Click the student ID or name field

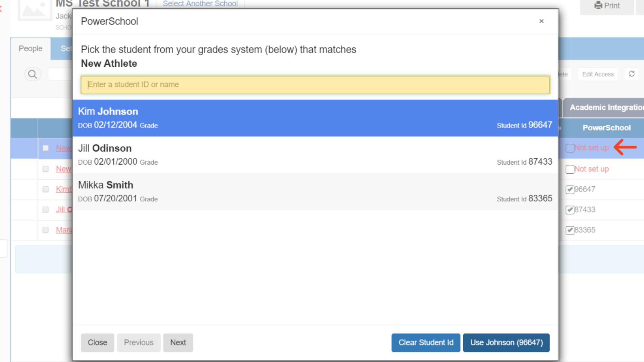(x=315, y=85)
